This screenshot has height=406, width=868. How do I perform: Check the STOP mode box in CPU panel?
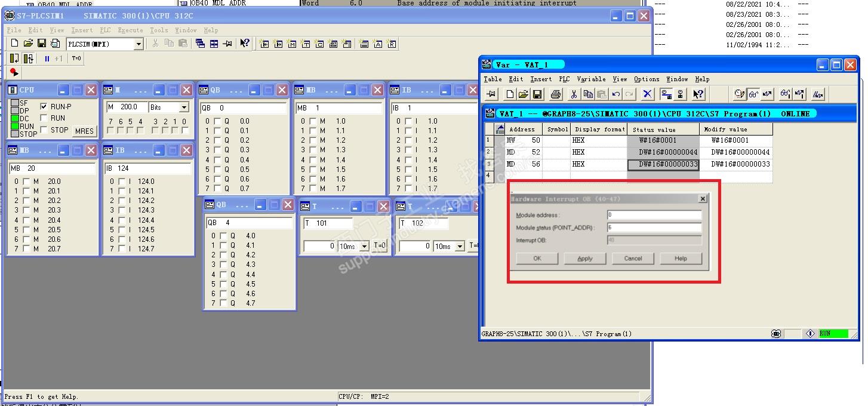pyautogui.click(x=44, y=130)
